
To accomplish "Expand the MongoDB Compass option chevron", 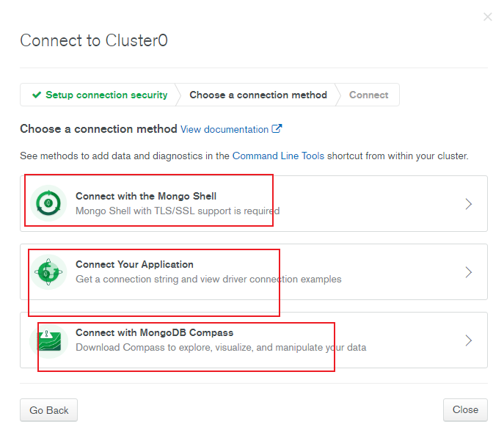I will coord(469,340).
